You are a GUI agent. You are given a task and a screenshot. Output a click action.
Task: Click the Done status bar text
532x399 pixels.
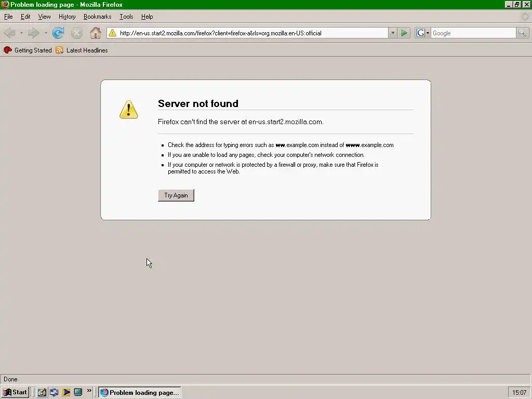point(10,379)
